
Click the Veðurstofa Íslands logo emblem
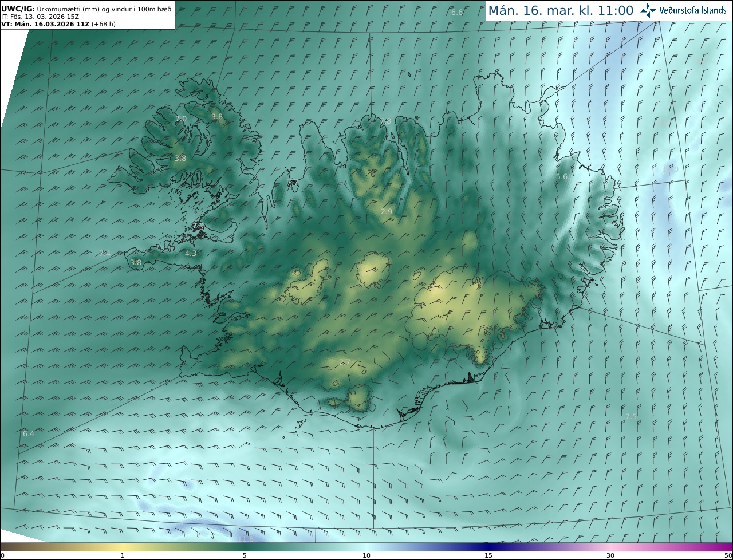648,10
